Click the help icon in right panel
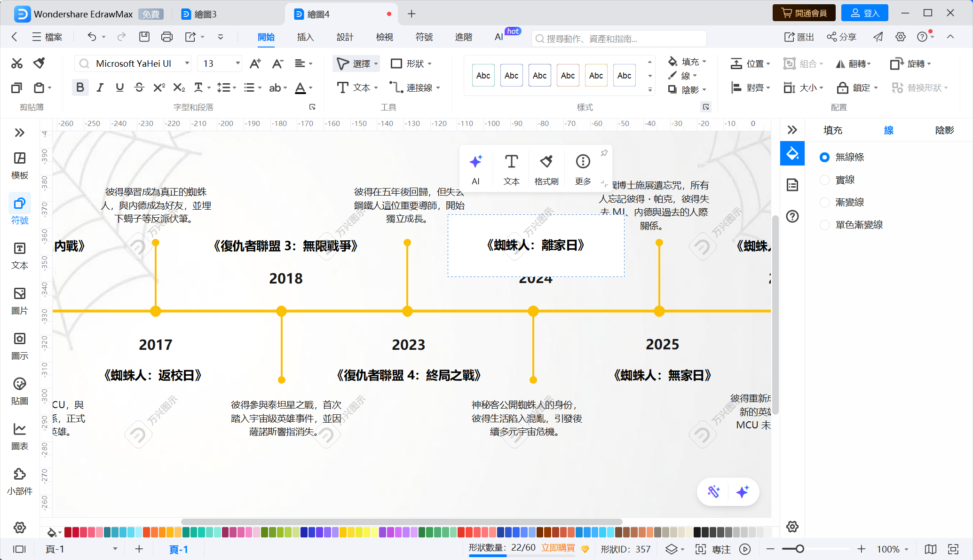This screenshot has width=973, height=560. 792,216
